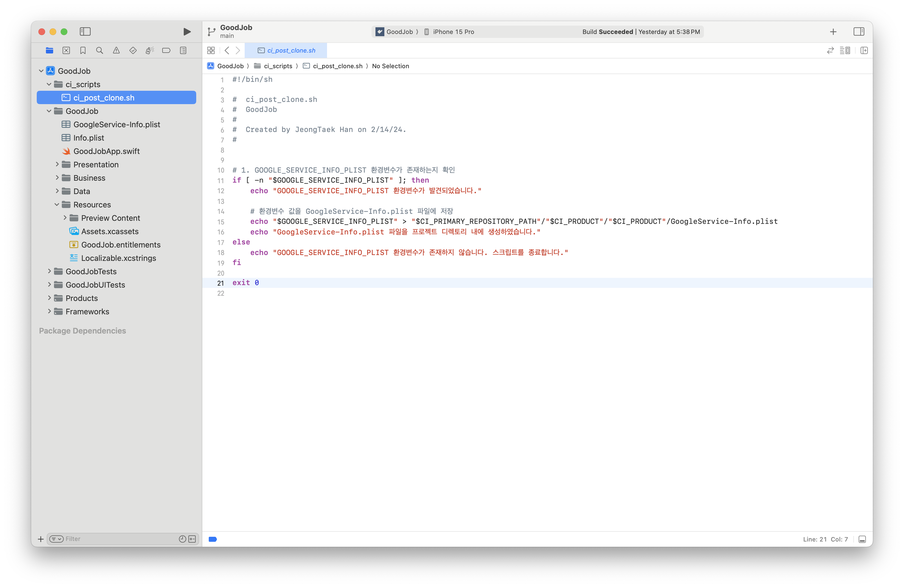Screen dimensions: 904x588
Task: Open the Test navigator diamond icon
Action: (x=133, y=50)
